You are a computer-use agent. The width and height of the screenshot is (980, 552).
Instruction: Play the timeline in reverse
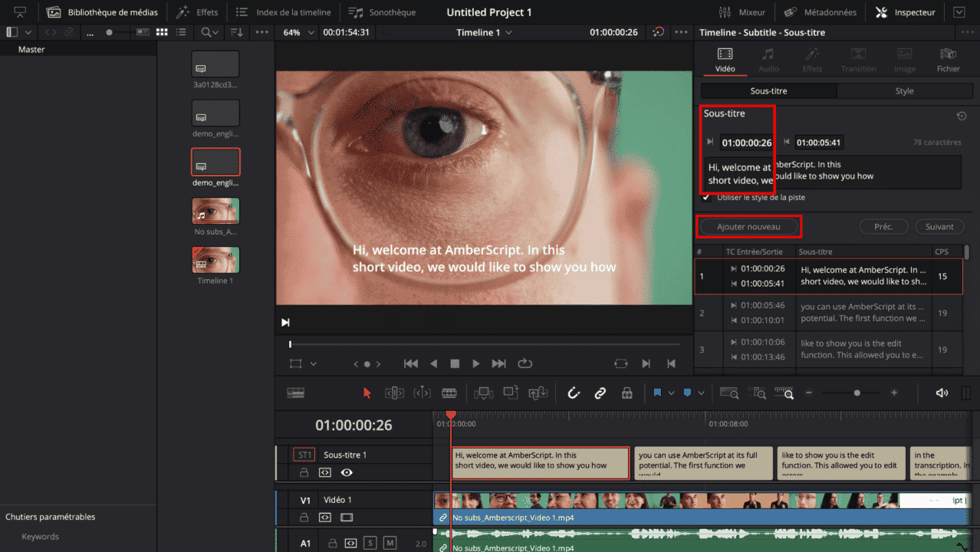point(433,363)
